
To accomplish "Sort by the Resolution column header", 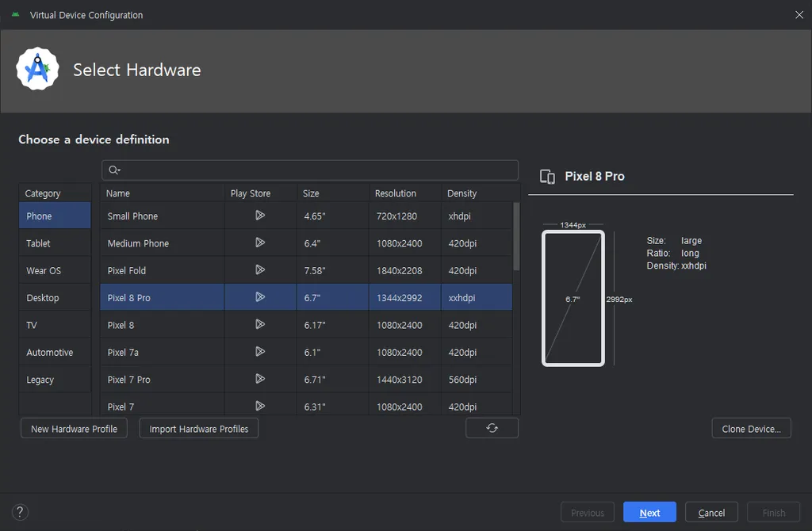I will click(405, 193).
